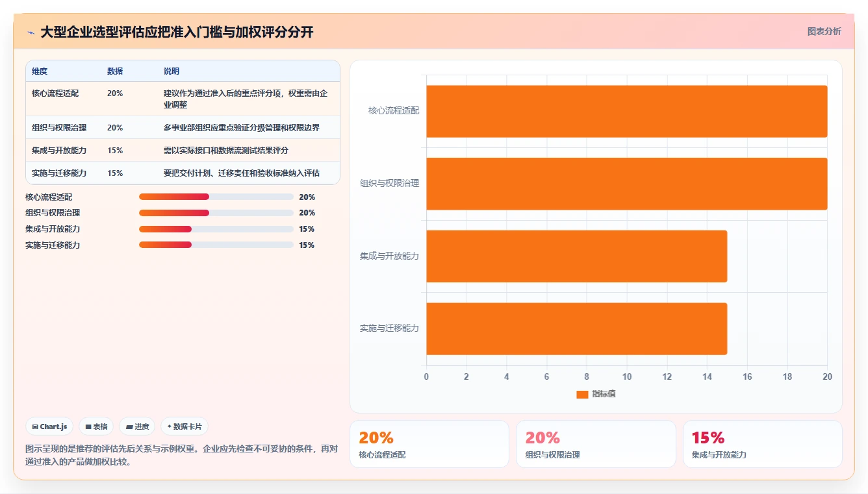
Task: Click the lightning icon beside the page title
Action: click(31, 32)
